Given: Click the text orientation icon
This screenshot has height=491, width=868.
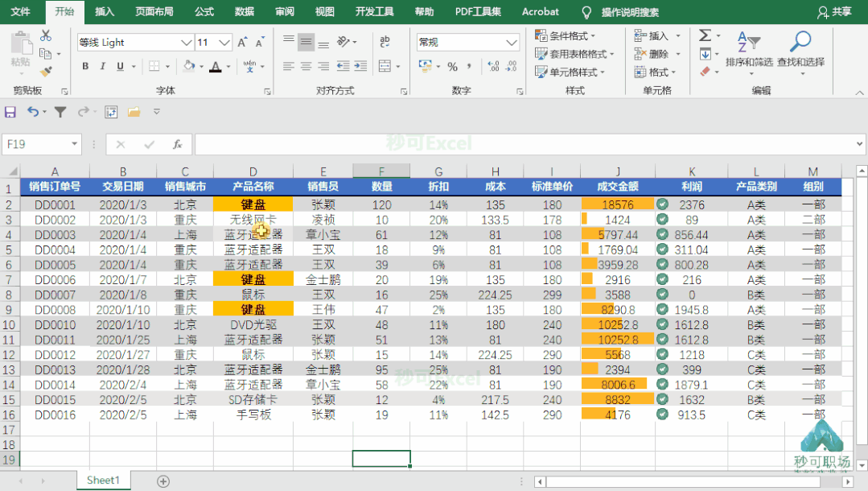Looking at the screenshot, I should click(x=343, y=42).
